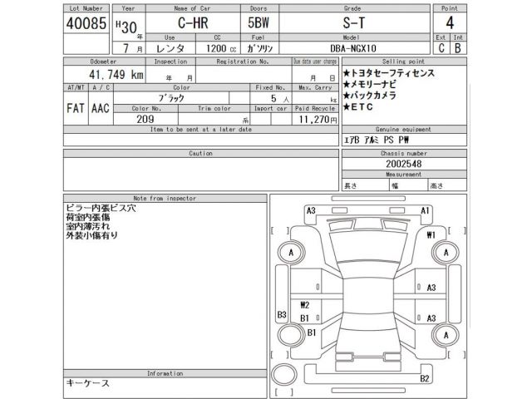
Task: Click the interior grade B
Action: pos(458,48)
